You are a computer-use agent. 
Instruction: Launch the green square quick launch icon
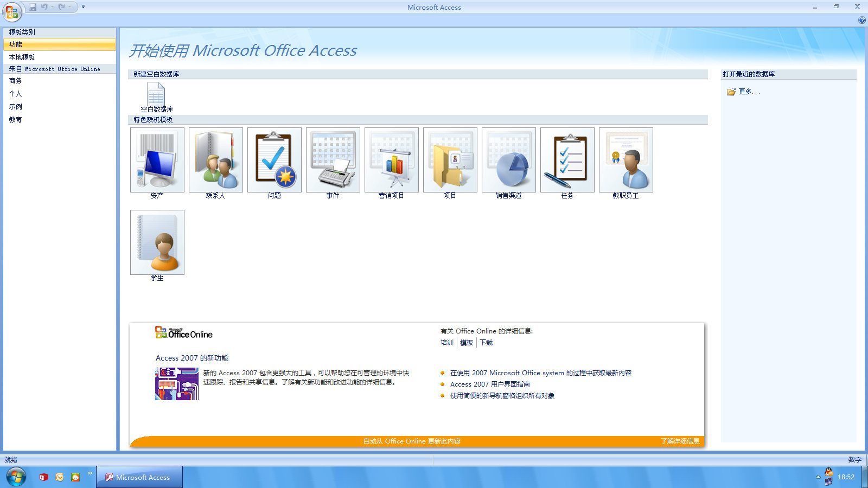(75, 477)
